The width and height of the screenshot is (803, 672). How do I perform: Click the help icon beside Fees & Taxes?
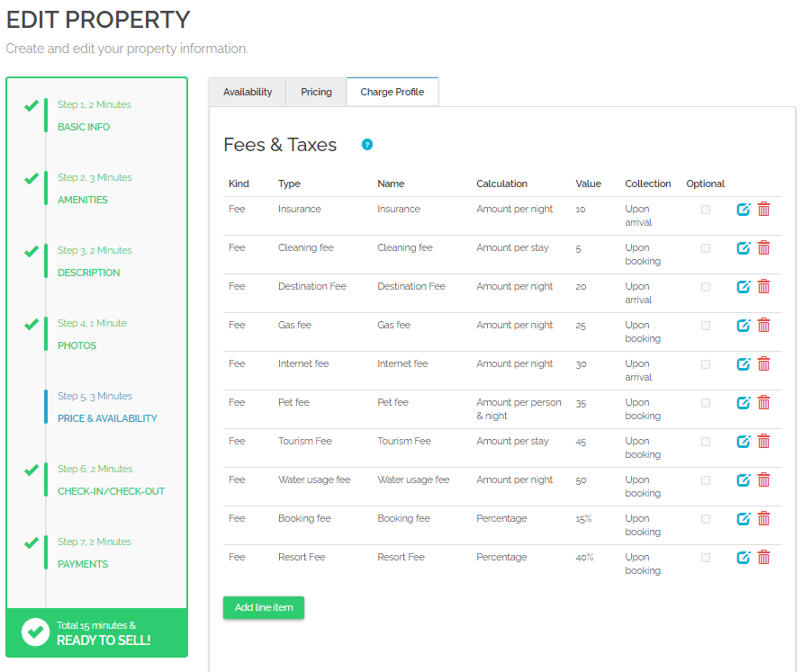point(367,145)
